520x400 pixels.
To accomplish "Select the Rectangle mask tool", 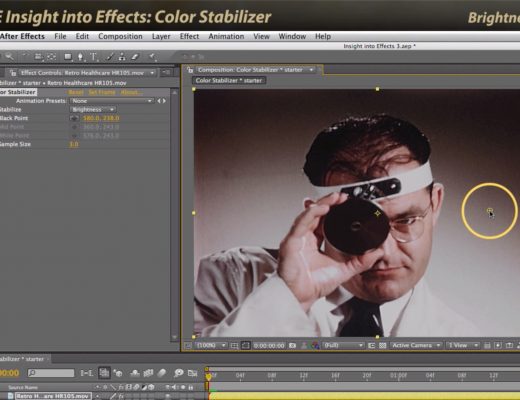I will tap(68, 57).
